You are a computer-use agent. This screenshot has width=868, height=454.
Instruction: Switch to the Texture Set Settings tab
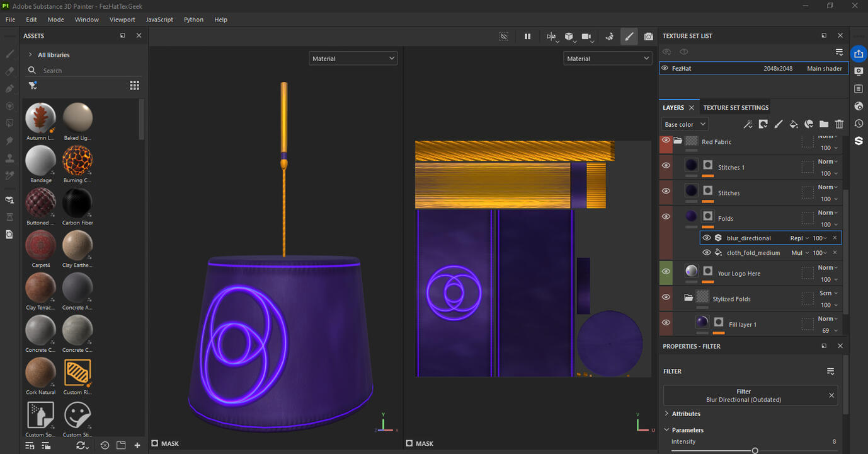tap(736, 107)
